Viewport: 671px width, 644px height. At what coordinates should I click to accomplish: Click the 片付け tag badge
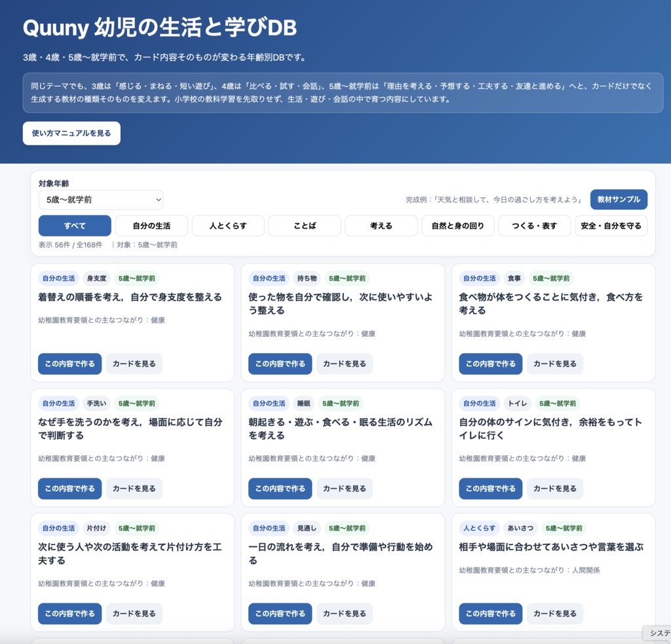point(97,528)
